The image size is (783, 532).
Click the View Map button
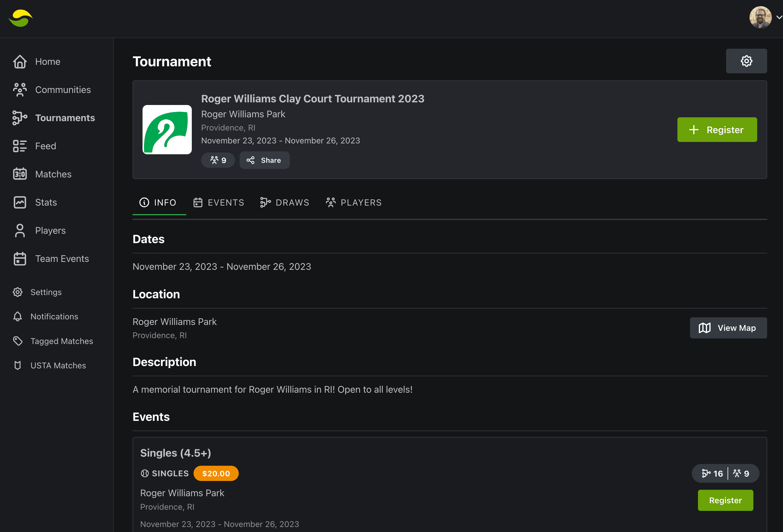(x=728, y=328)
